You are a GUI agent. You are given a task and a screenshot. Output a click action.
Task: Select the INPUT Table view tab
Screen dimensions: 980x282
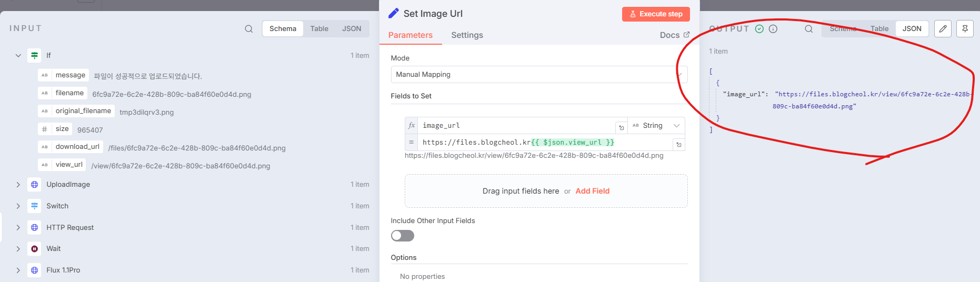click(319, 29)
